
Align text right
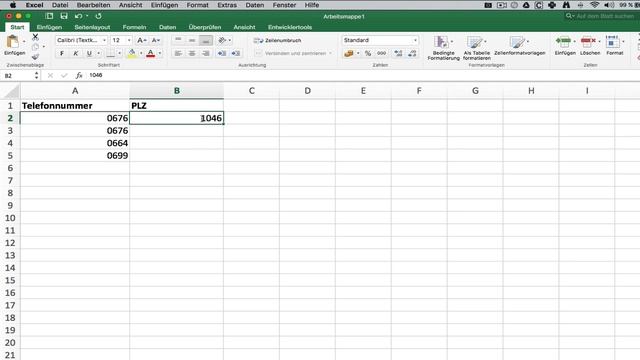pyautogui.click(x=206, y=53)
